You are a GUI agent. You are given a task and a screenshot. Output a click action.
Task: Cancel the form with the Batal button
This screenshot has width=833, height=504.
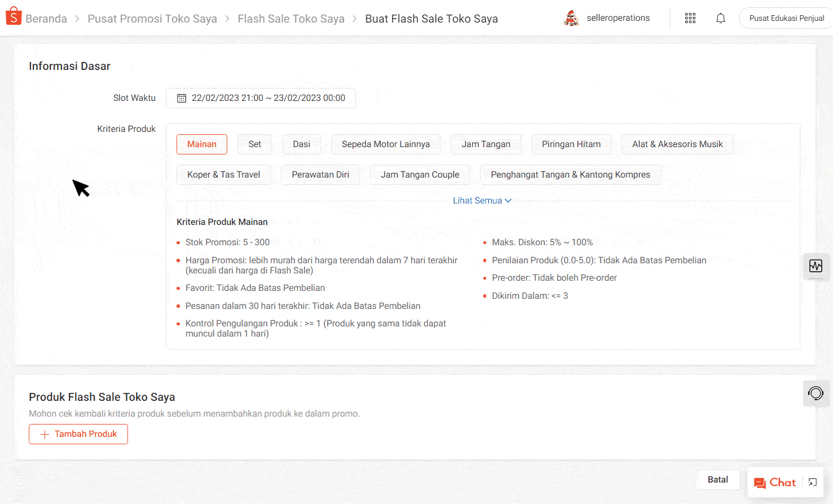tap(717, 479)
